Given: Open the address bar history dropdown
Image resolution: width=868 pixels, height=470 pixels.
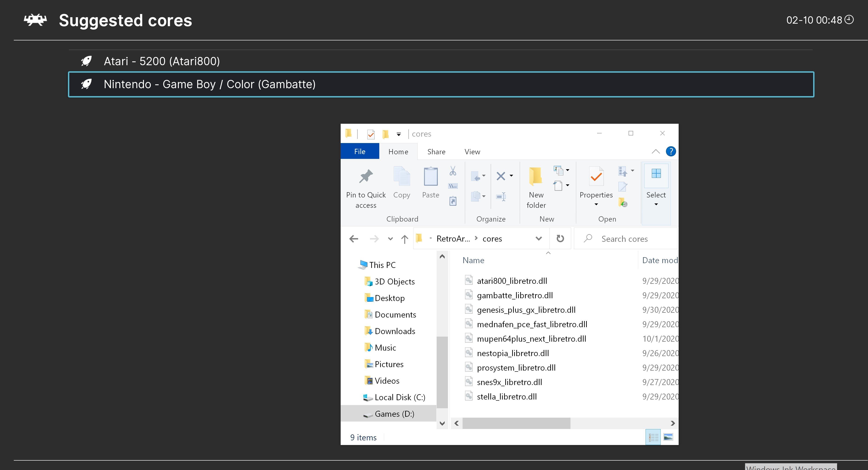Looking at the screenshot, I should point(539,239).
